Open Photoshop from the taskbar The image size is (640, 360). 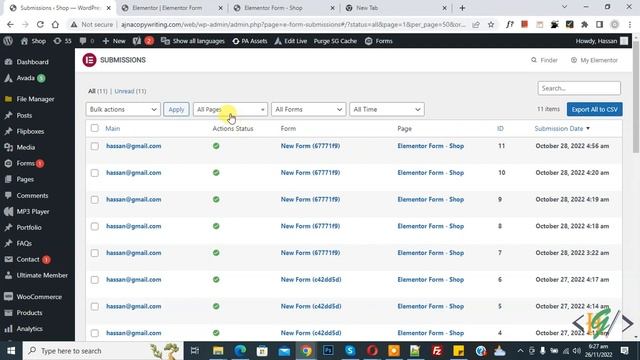(x=328, y=351)
